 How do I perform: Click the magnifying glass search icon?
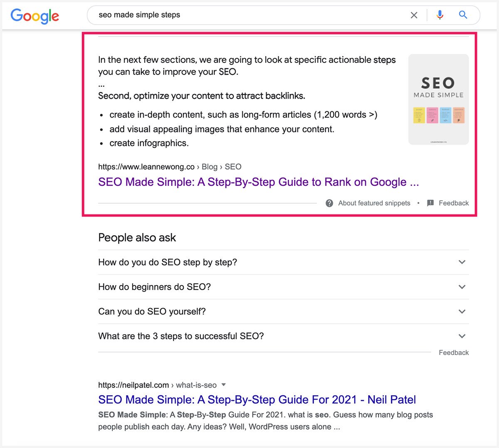tap(463, 15)
